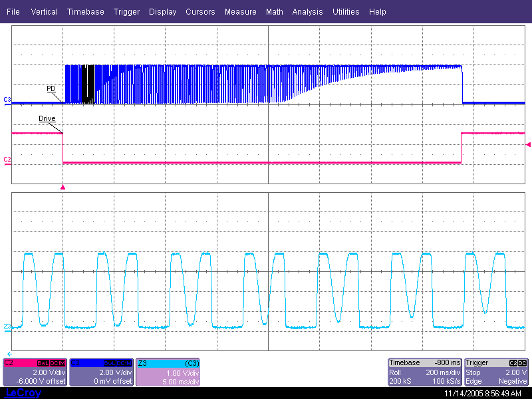The height and width of the screenshot is (399, 532).
Task: Click the Stop trigger mode label
Action: coord(473,372)
